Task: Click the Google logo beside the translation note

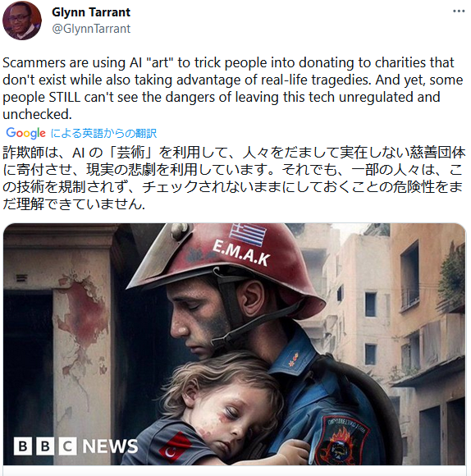Action: pos(25,133)
